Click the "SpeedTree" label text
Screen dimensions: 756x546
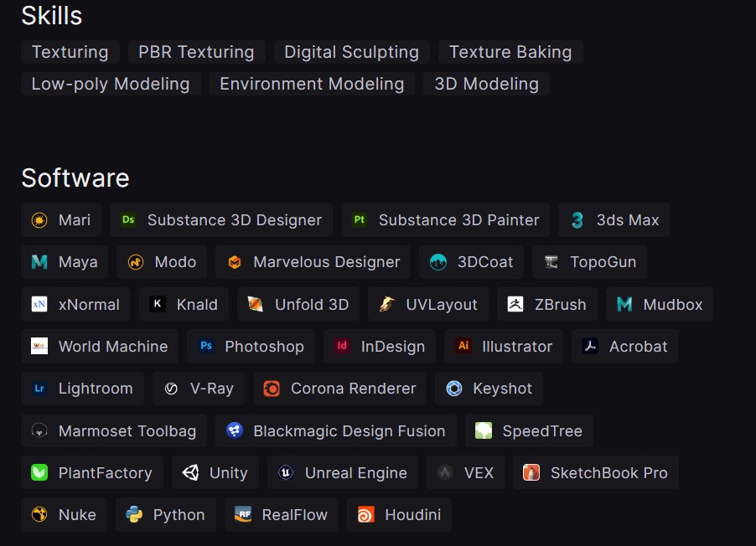(x=542, y=430)
